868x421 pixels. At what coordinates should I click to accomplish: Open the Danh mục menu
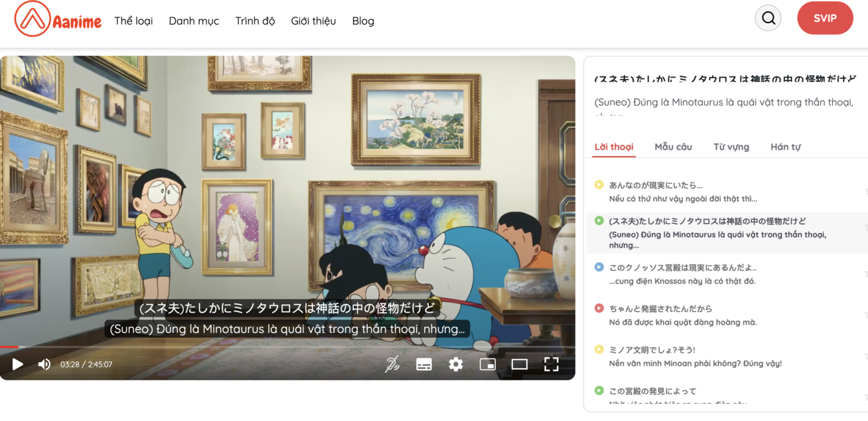(193, 21)
